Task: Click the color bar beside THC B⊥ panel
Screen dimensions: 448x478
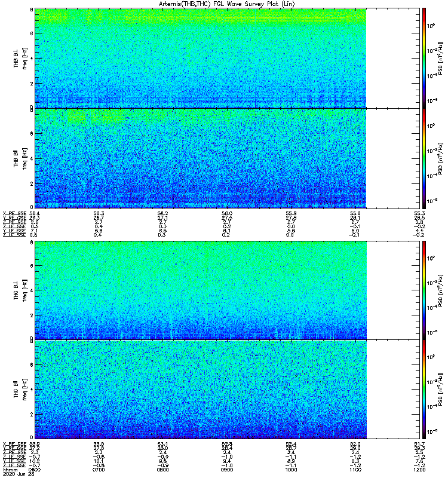Action: pos(424,290)
